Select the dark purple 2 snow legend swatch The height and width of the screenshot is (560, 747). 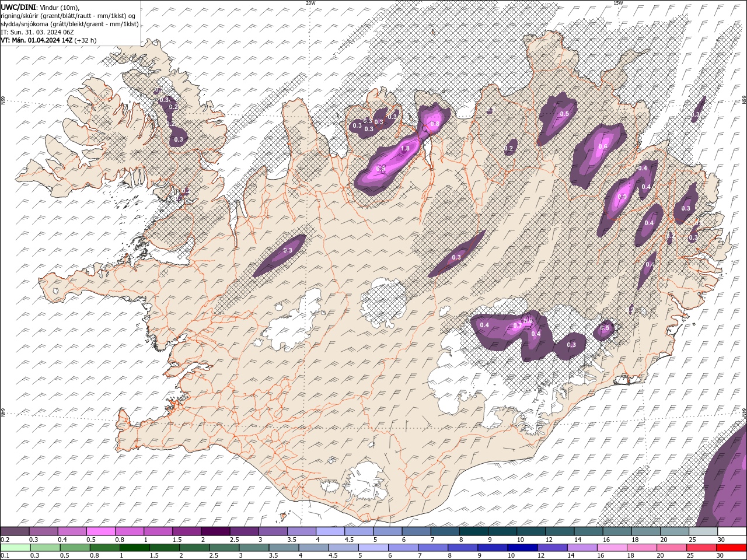tap(215, 531)
